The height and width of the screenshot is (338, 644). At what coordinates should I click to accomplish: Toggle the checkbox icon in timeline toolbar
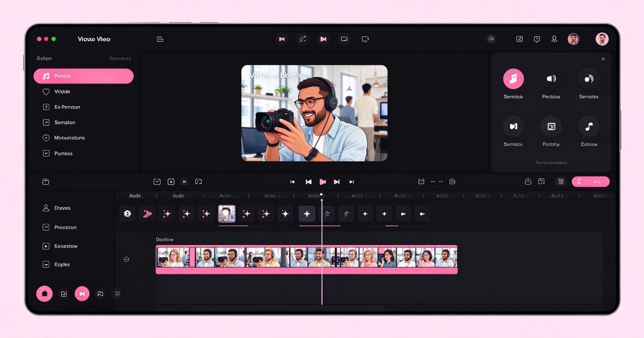(x=157, y=182)
